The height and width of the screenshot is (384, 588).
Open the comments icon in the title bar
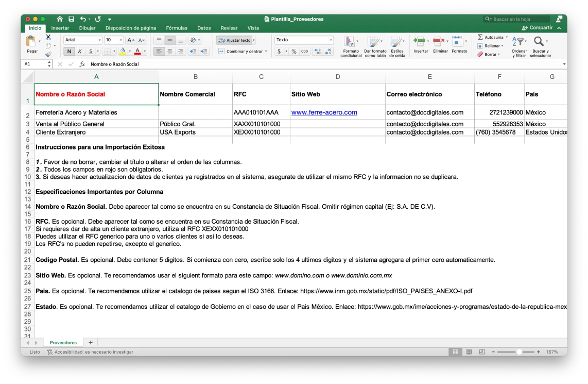tap(559, 19)
